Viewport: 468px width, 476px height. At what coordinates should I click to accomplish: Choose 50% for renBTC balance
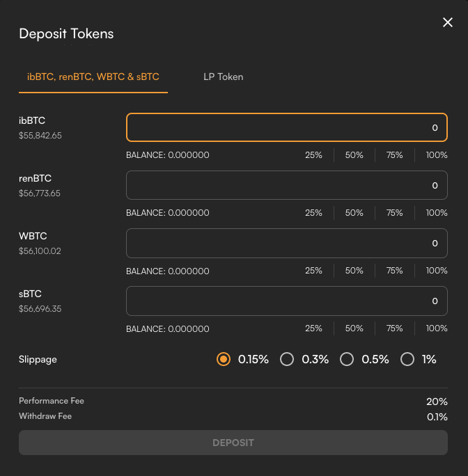coord(354,213)
